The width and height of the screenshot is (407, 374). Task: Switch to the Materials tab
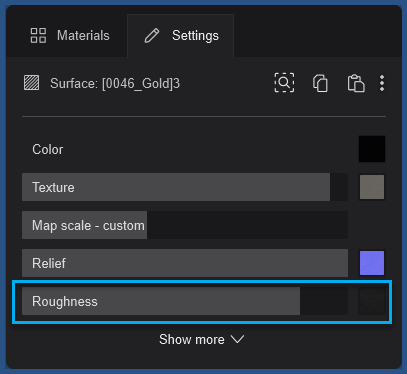[70, 36]
